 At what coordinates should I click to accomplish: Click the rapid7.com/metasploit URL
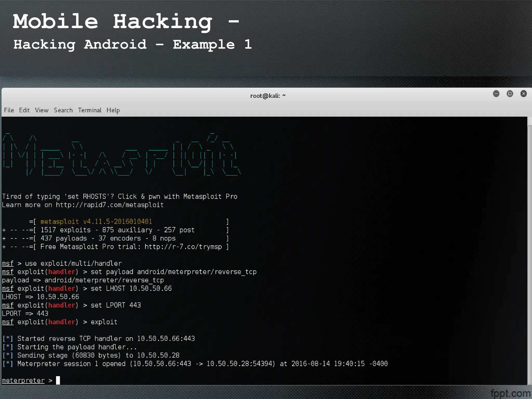pos(110,205)
